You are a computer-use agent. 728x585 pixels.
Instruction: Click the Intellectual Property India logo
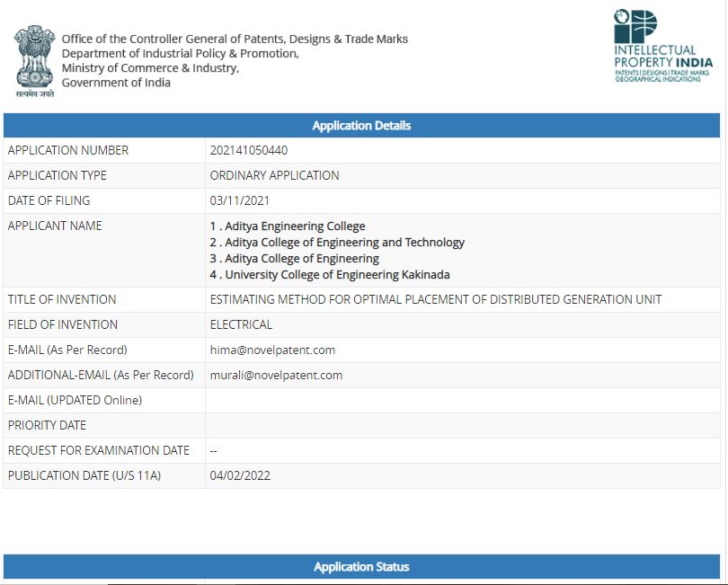tap(663, 46)
